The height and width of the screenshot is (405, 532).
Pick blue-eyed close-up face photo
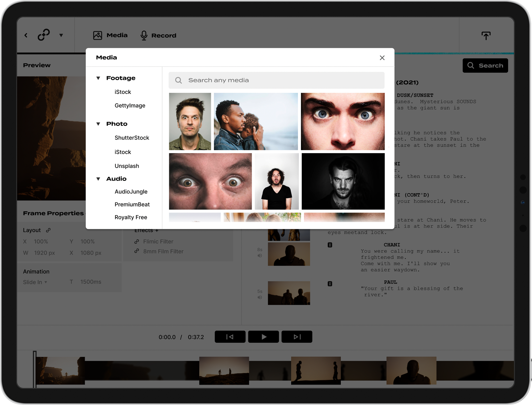(343, 122)
